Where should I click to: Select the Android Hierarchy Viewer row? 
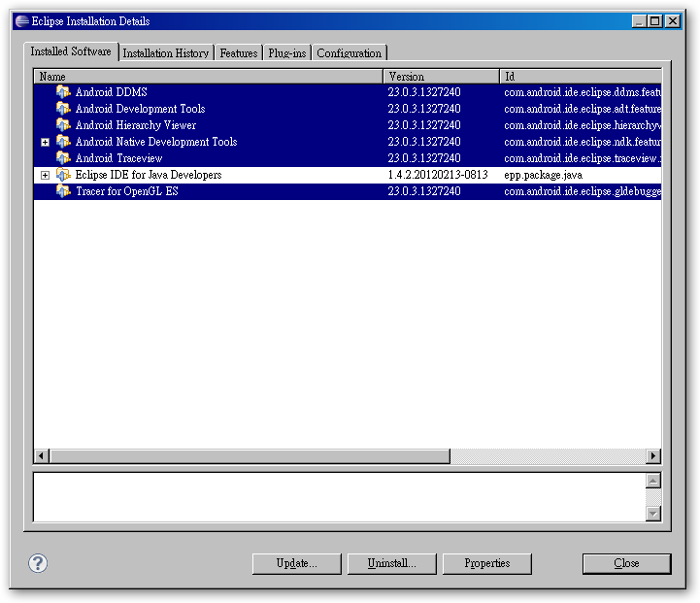point(348,125)
